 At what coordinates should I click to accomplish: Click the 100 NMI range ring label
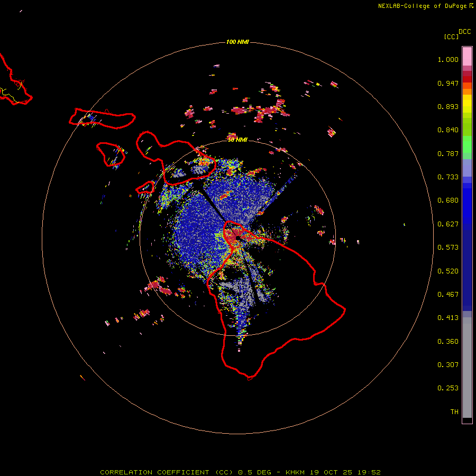click(x=237, y=42)
